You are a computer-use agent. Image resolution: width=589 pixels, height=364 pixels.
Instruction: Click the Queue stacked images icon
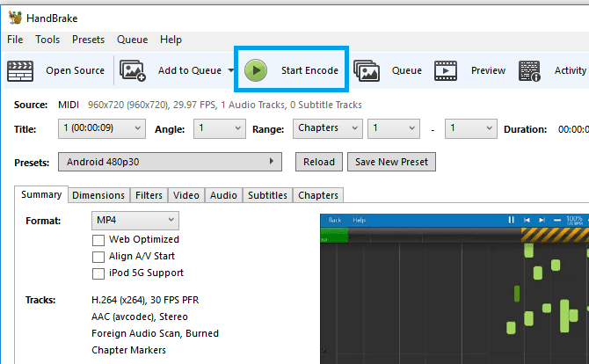coord(367,70)
